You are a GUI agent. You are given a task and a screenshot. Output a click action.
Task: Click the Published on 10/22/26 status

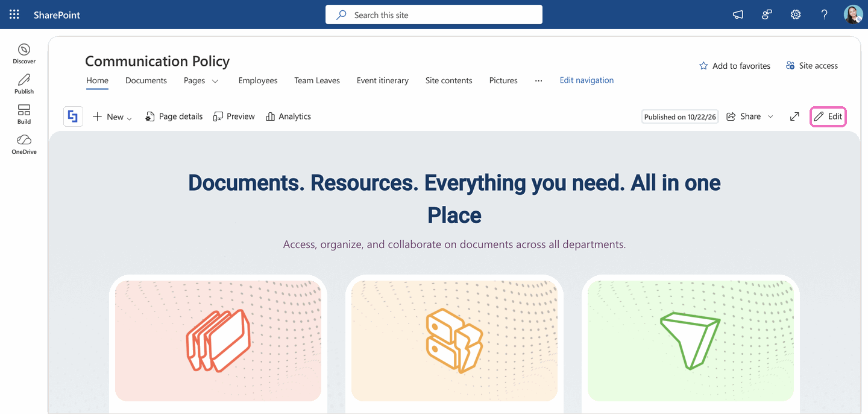pyautogui.click(x=680, y=117)
